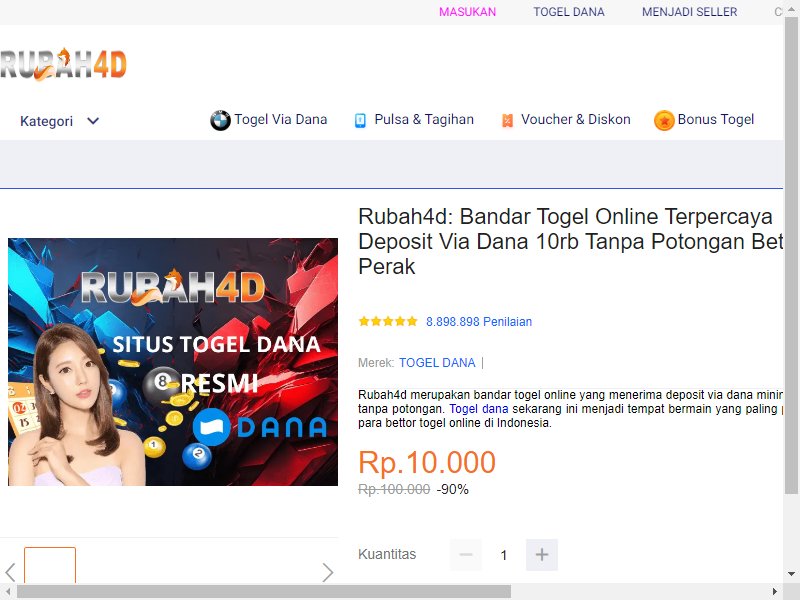Click the orange star coin Bonus Togel icon
The width and height of the screenshot is (800, 600).
(664, 120)
